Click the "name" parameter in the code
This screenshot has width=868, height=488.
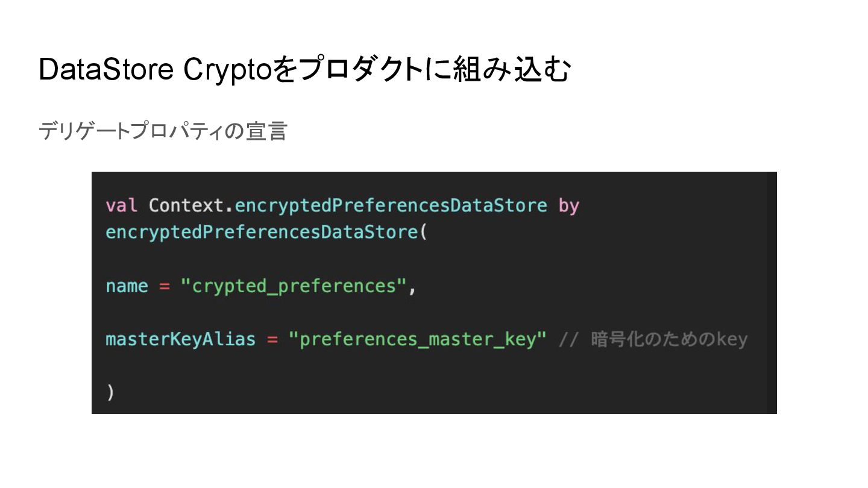pos(127,286)
